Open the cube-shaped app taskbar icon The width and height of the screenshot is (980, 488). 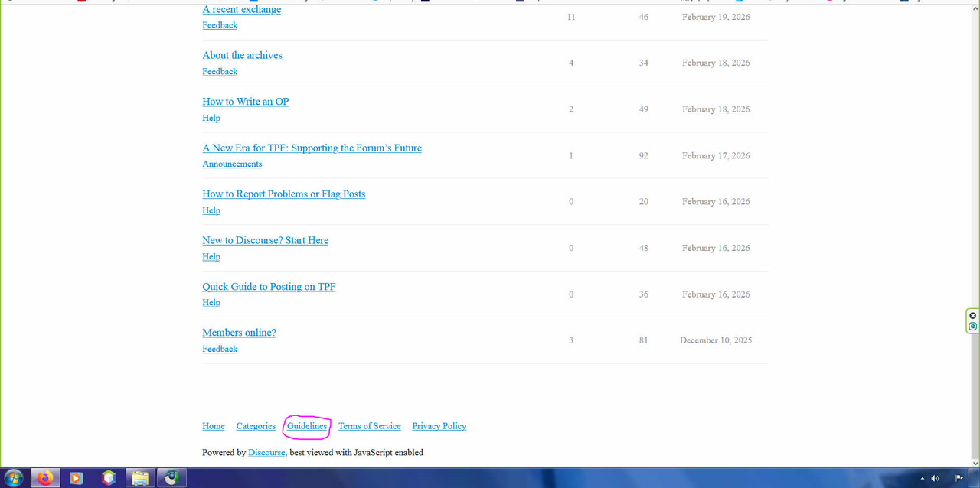(109, 478)
